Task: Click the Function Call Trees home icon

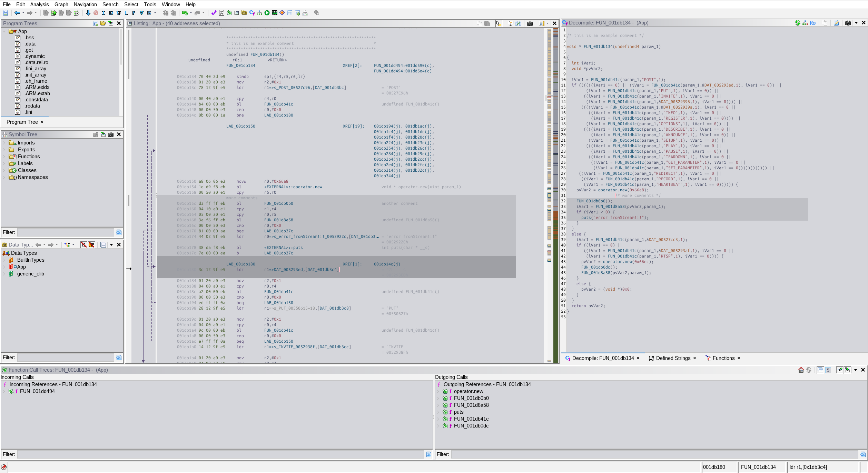Action: pos(801,370)
